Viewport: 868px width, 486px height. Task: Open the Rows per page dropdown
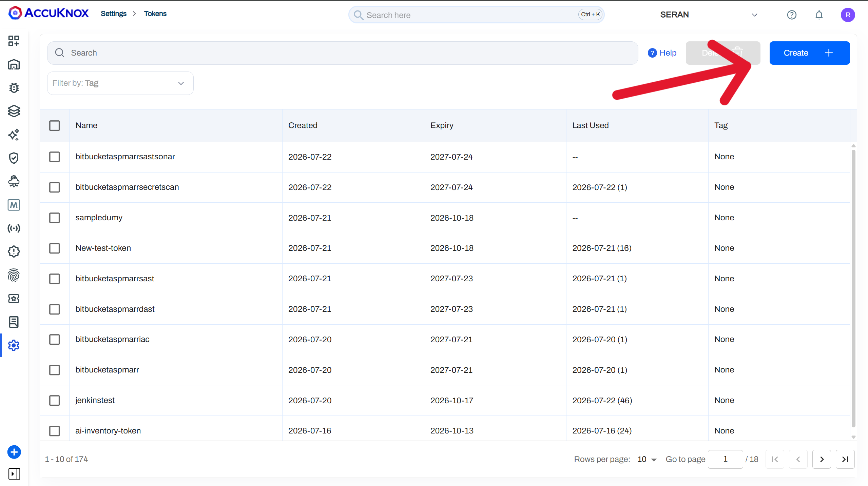[x=647, y=459]
